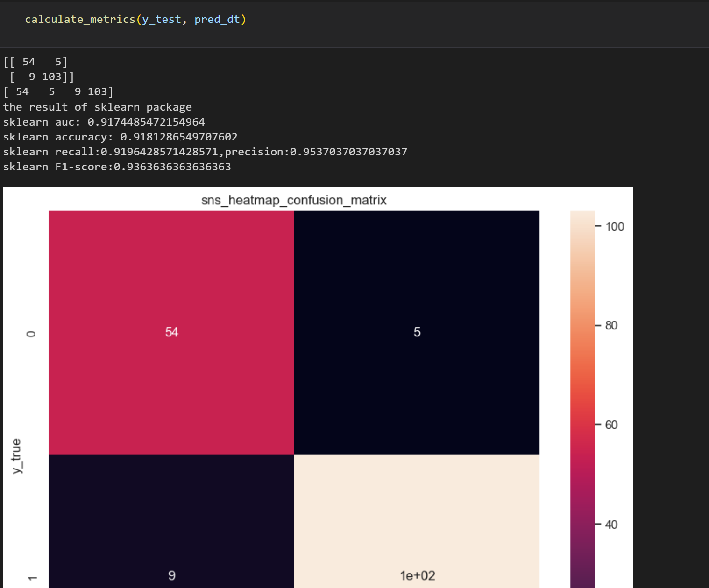The height and width of the screenshot is (588, 709).
Task: Click the heatmap cell showing 5
Action: pos(417,332)
